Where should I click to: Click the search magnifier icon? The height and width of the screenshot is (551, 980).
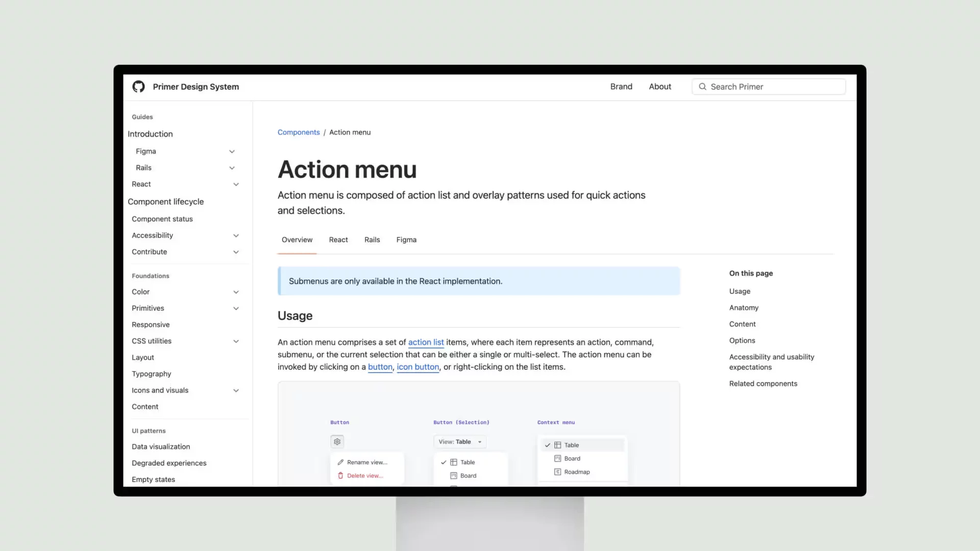[703, 87]
